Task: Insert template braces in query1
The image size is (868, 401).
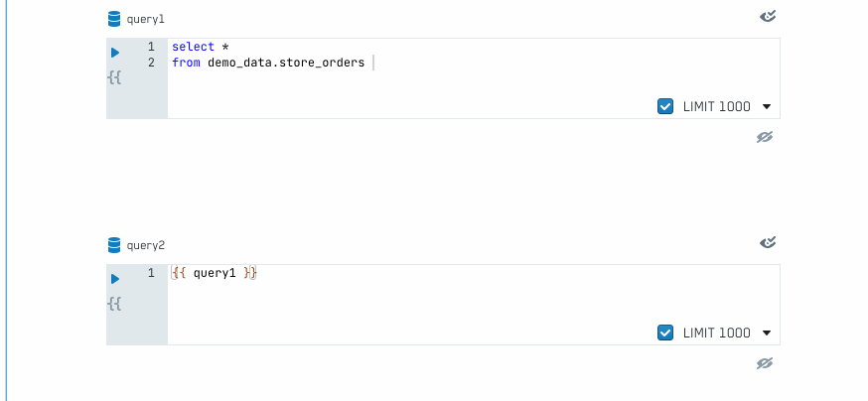Action: coord(114,78)
